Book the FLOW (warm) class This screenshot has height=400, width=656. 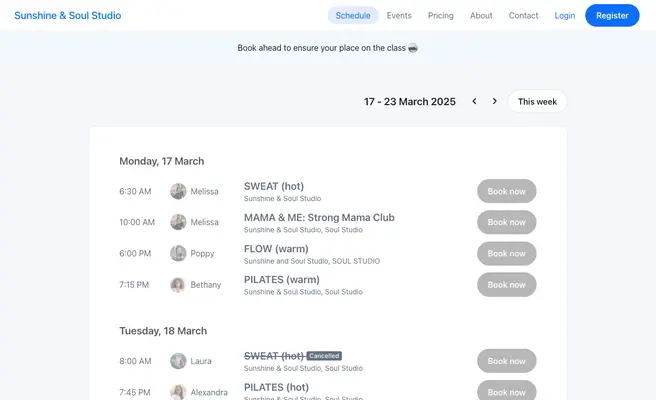(507, 253)
